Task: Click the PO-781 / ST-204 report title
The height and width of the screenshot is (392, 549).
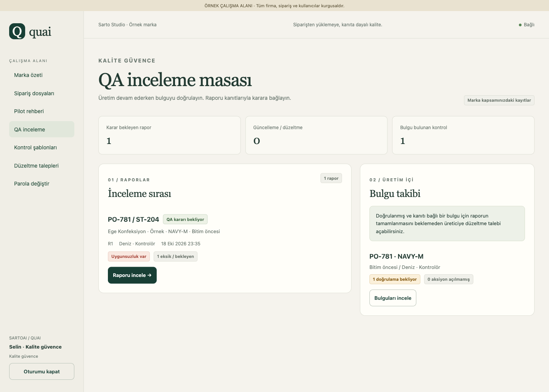Action: (133, 219)
